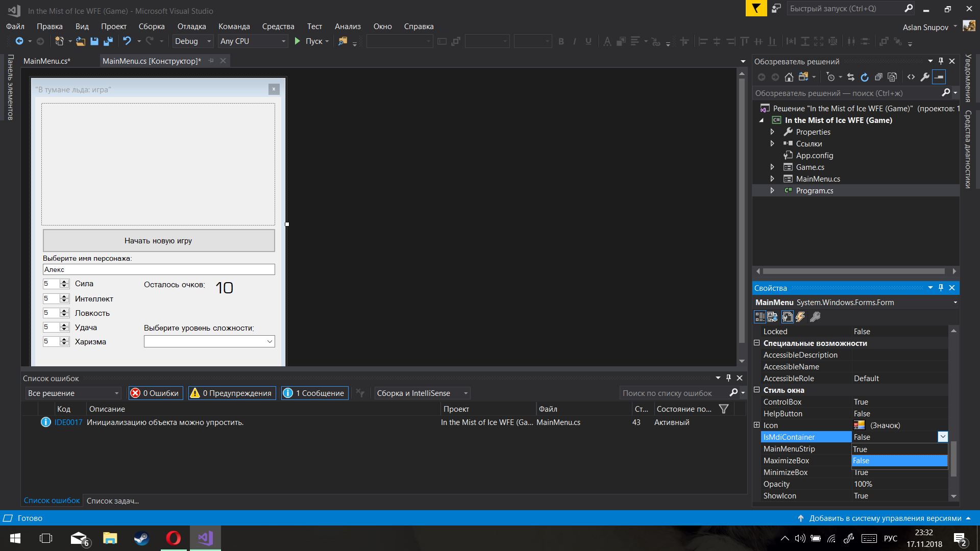This screenshot has width=980, height=551.
Task: Select False in the IsMdiContainer dropdown list
Action: coord(899,461)
